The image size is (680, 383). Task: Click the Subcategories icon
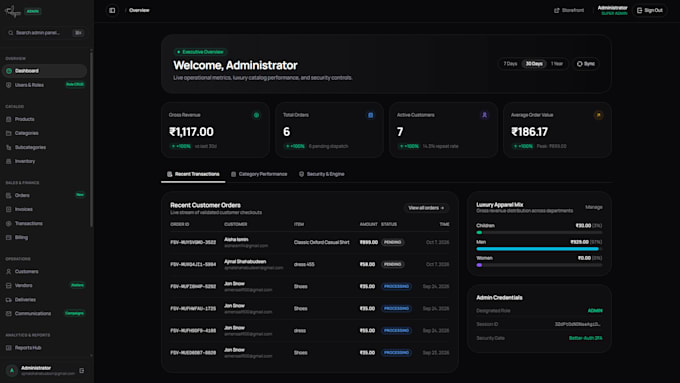(9, 147)
